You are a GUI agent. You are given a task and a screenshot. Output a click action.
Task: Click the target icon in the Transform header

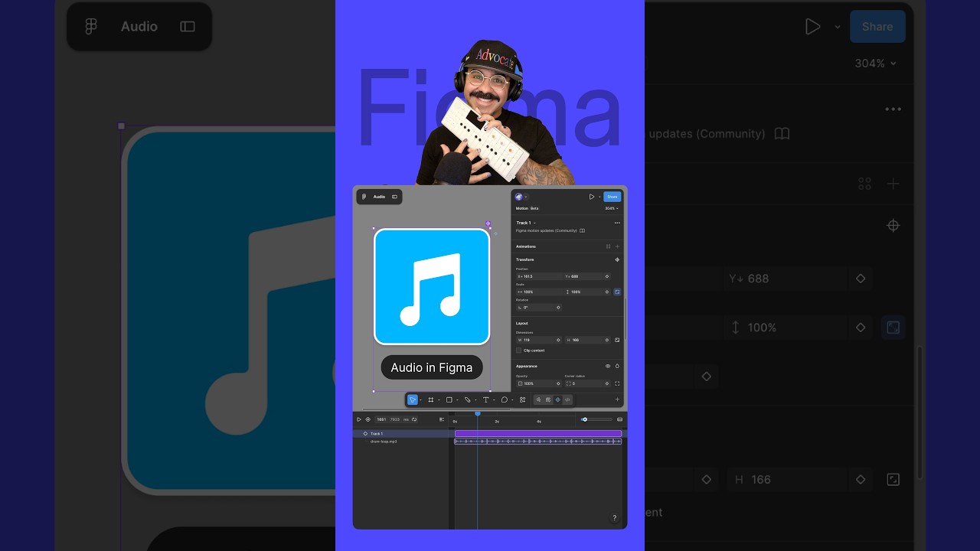click(617, 259)
